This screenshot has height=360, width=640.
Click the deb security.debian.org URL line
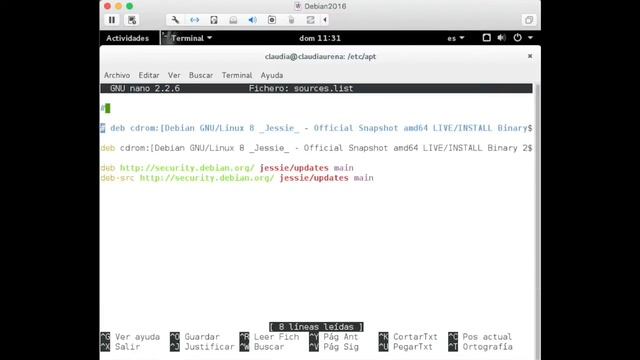[227, 168]
